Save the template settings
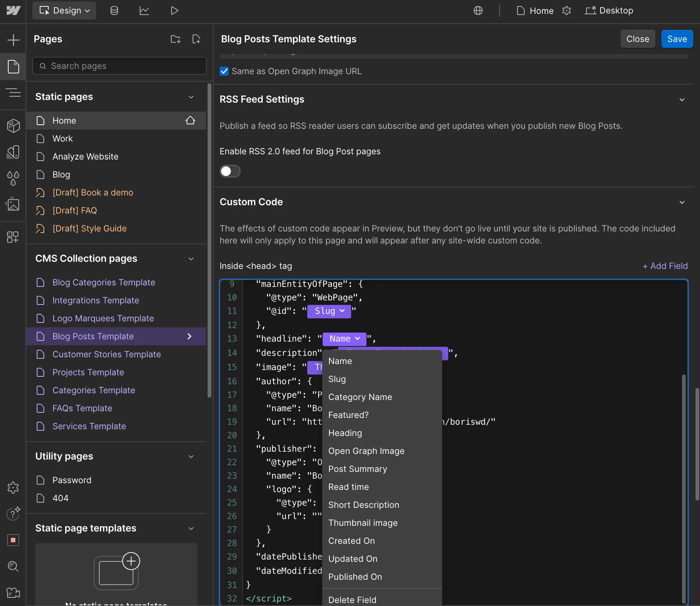 pos(677,39)
